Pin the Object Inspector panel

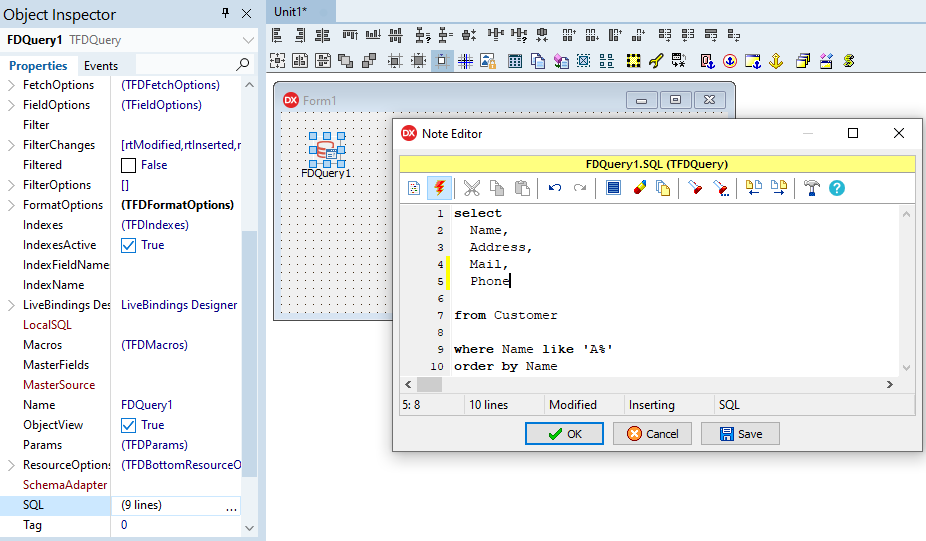point(226,13)
